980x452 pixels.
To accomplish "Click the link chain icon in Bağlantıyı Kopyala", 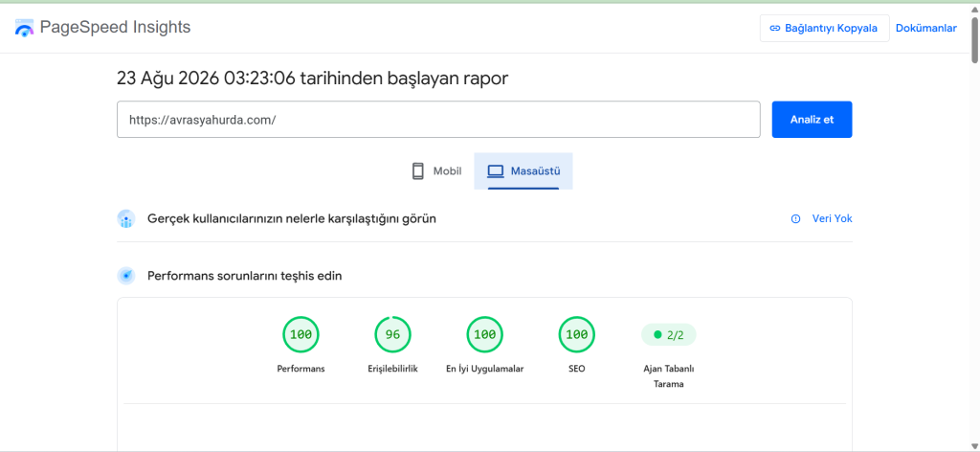I will coord(774,28).
